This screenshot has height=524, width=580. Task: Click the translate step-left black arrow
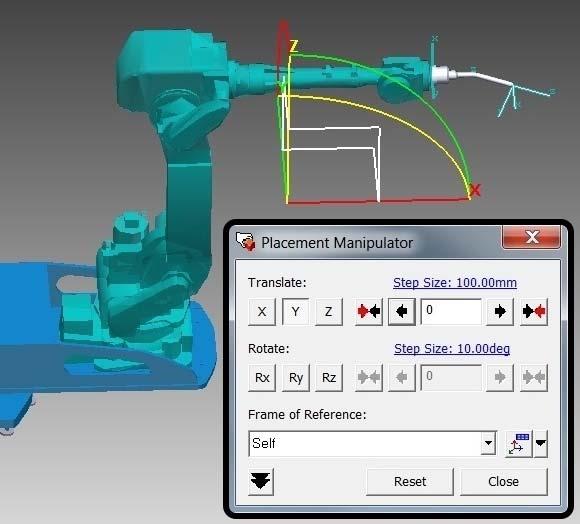tap(402, 312)
